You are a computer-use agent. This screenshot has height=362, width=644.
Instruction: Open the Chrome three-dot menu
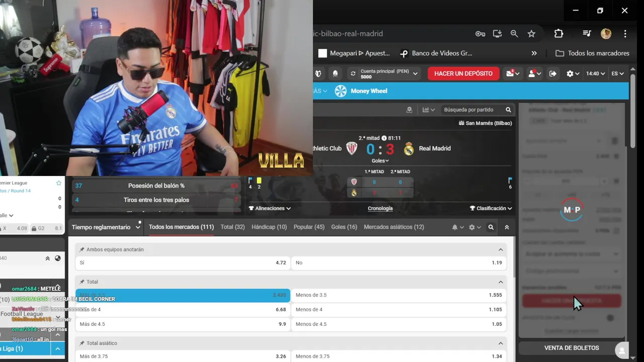(x=625, y=34)
